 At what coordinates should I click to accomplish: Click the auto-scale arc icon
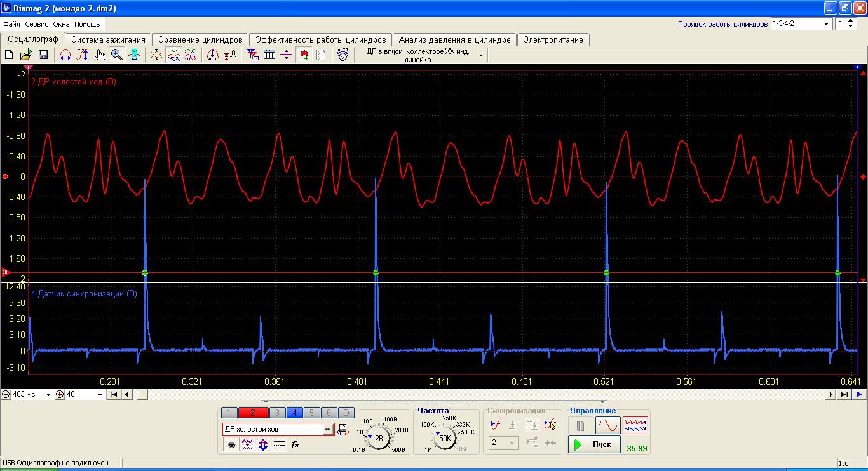[213, 55]
